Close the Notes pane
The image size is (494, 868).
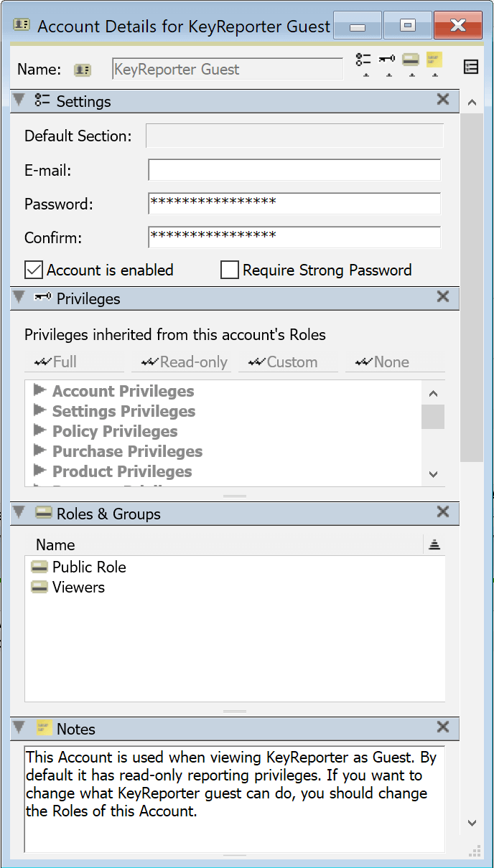click(443, 727)
